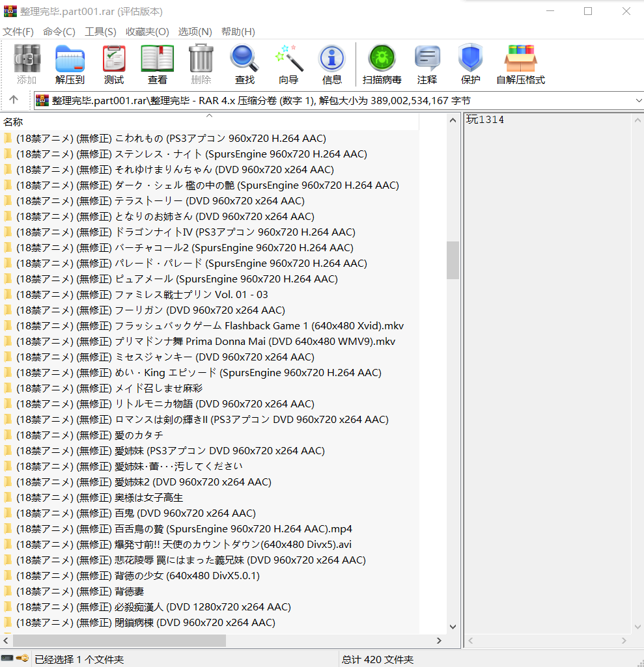Screen dimensions: 644x667
Task: Select the それゆけまりんちゃん folder row
Action: click(x=210, y=170)
